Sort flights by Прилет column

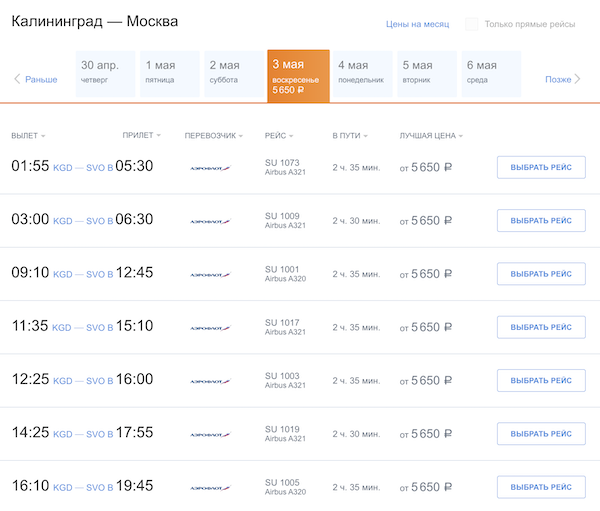pyautogui.click(x=141, y=136)
